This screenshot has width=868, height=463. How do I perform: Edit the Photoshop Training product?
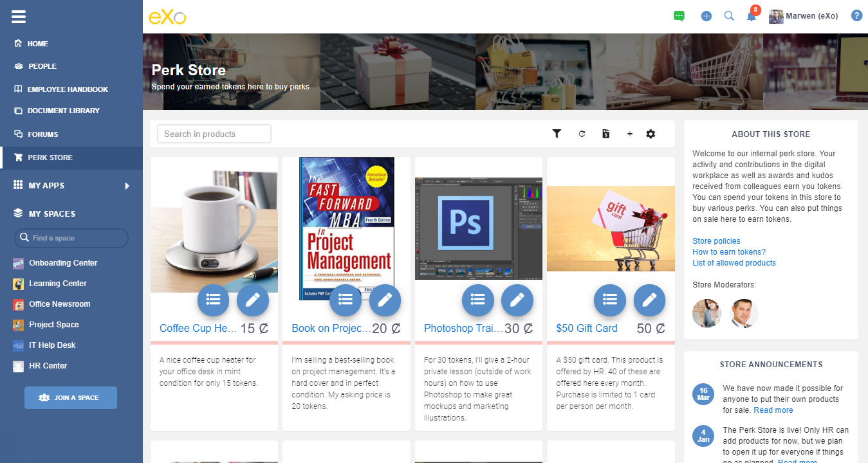click(x=517, y=300)
